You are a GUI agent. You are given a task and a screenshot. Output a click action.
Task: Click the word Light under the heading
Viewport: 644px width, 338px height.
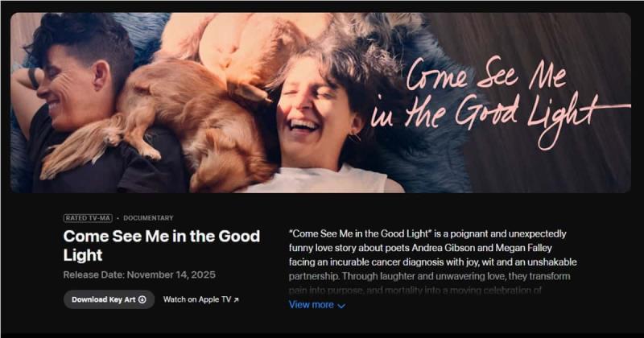click(x=83, y=255)
